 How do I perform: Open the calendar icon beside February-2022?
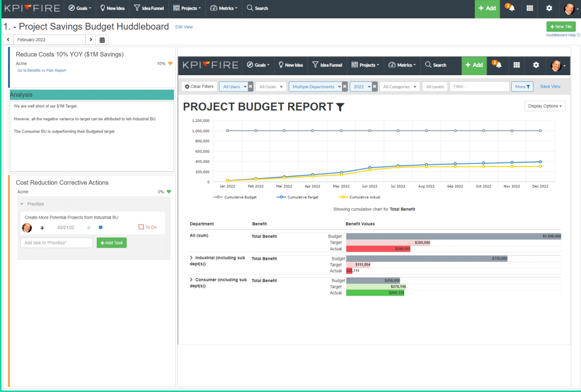(102, 39)
